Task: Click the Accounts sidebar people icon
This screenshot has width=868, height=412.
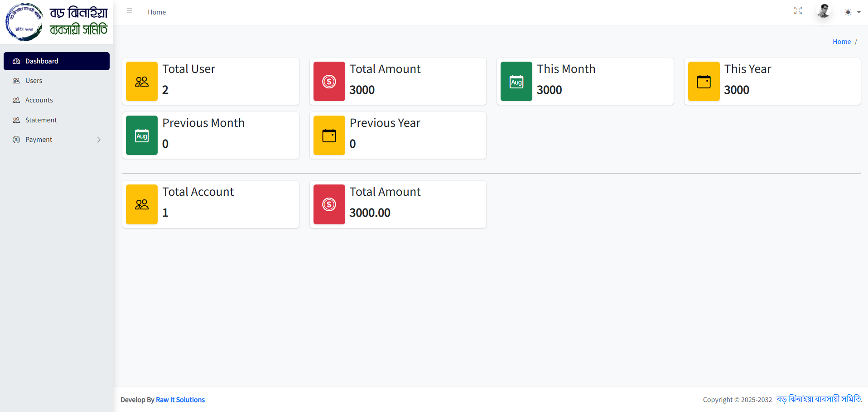Action: point(16,100)
